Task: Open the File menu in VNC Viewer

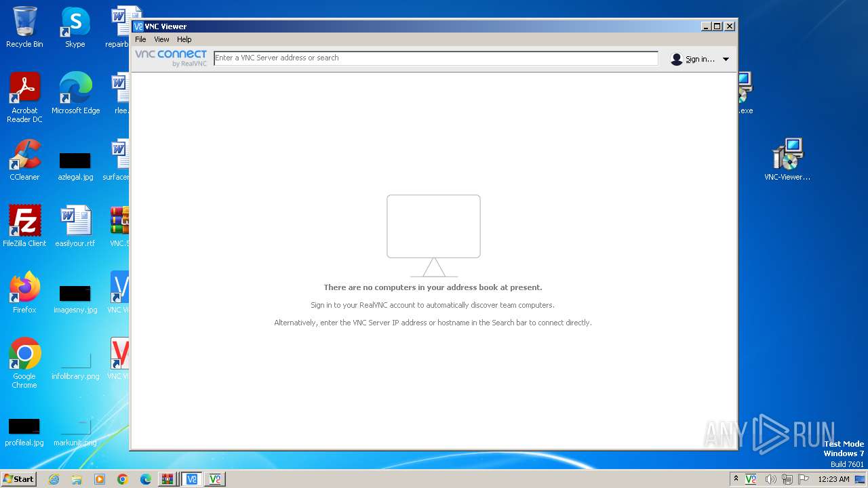Action: [140, 39]
